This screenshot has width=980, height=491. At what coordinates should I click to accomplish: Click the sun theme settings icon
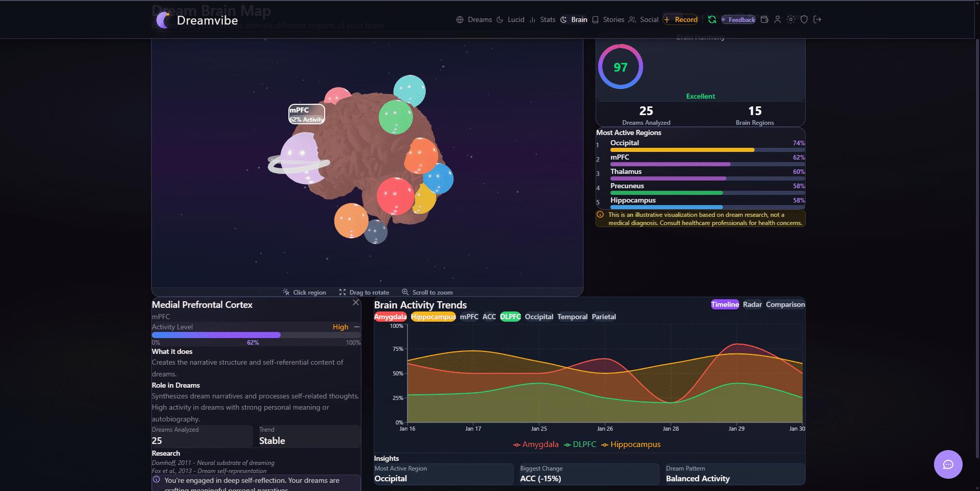pos(790,19)
